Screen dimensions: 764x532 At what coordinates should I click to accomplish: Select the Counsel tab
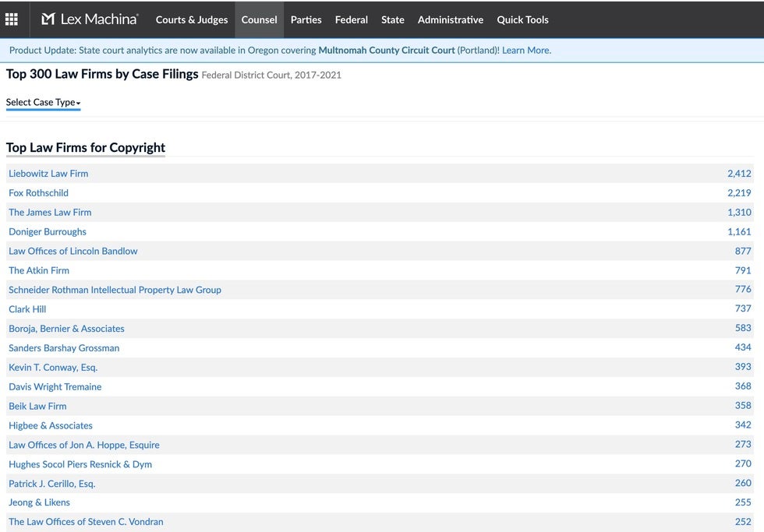259,19
